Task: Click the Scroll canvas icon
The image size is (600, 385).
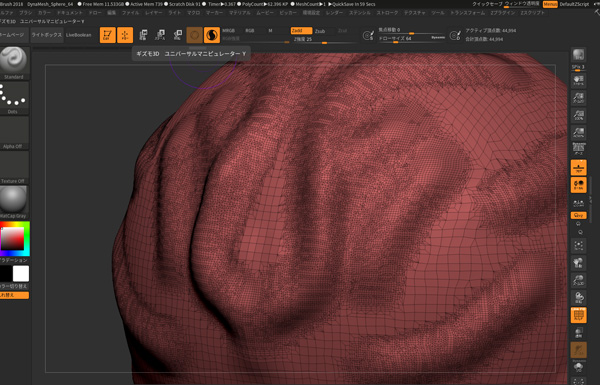Action: point(579,80)
